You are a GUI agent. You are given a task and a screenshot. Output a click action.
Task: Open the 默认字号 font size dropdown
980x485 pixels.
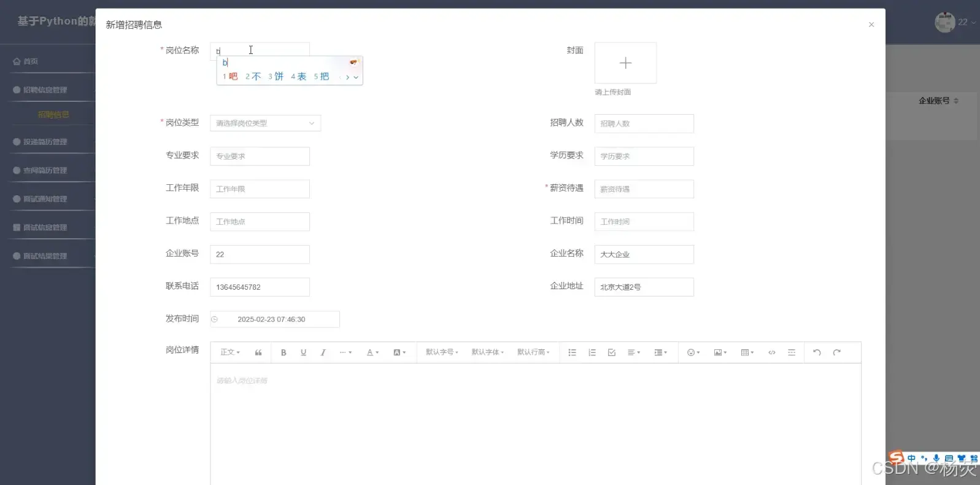[442, 352]
